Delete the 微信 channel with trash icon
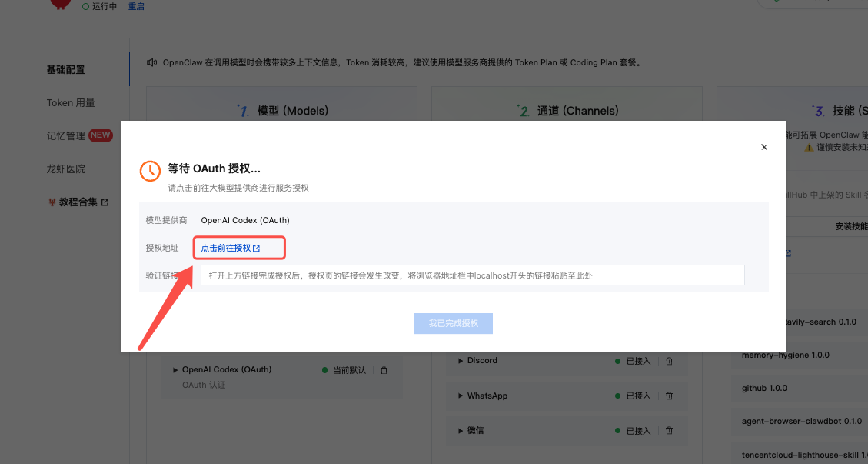The width and height of the screenshot is (868, 464). [669, 431]
